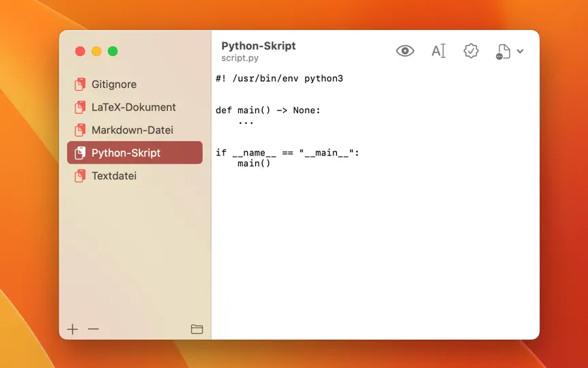Click the def main() line
This screenshot has height=368, width=588.
268,110
